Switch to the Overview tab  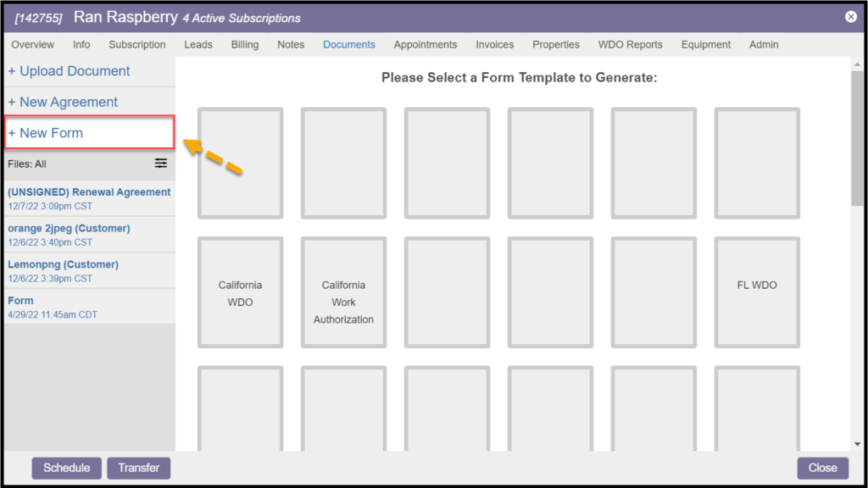pos(33,45)
